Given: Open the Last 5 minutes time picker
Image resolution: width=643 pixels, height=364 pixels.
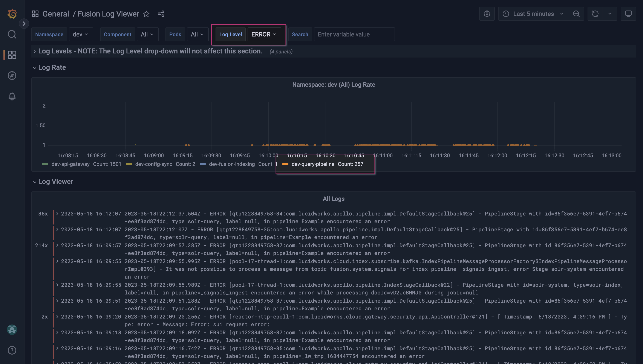Looking at the screenshot, I should [x=533, y=14].
